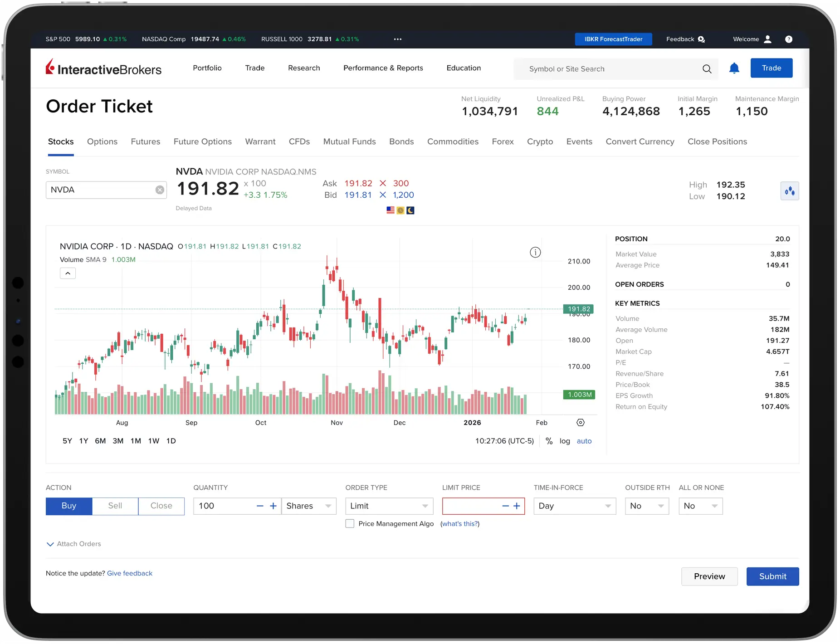This screenshot has height=644, width=840.
Task: Expand more market indices ellipsis
Action: (x=398, y=39)
